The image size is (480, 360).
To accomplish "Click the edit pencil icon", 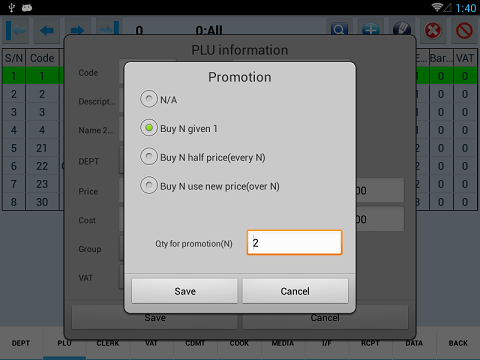I will click(x=402, y=29).
